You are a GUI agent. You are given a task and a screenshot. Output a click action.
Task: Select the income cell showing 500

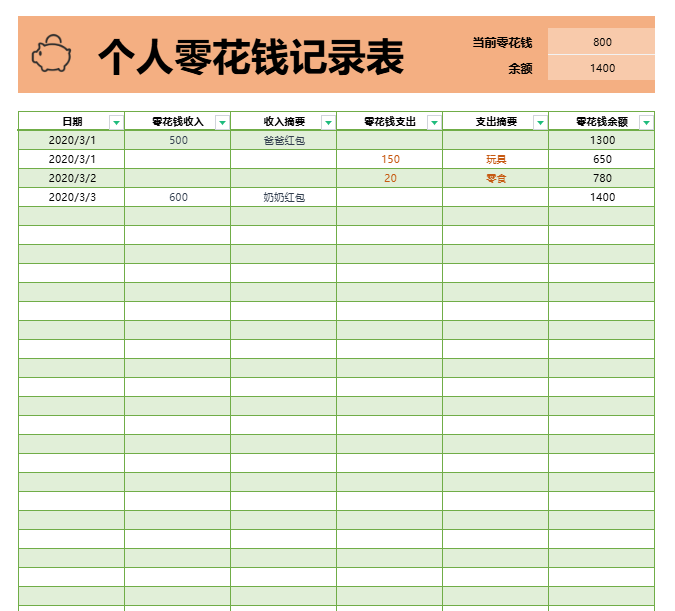click(x=178, y=141)
